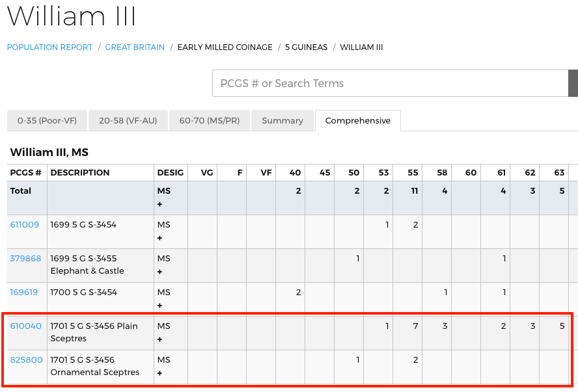Click PCGS number 825800 link
This screenshot has width=578, height=392.
click(x=26, y=360)
